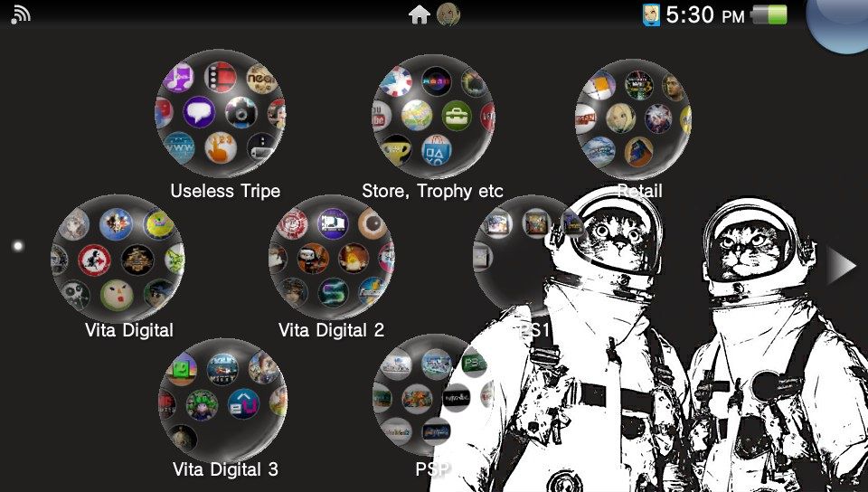The image size is (868, 492).
Task: Open the Vita Digital 2 folder
Action: click(332, 258)
